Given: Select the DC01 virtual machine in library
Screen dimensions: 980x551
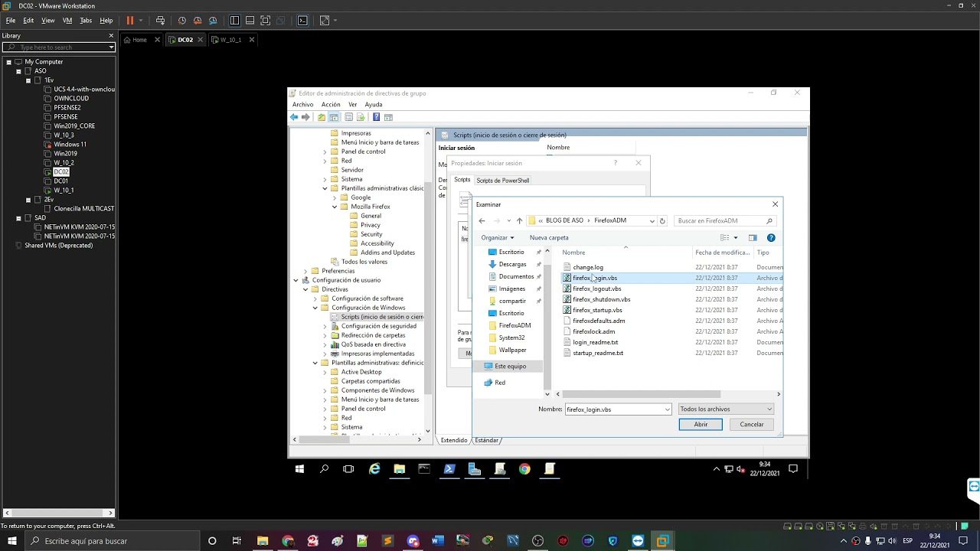Looking at the screenshot, I should tap(61, 181).
